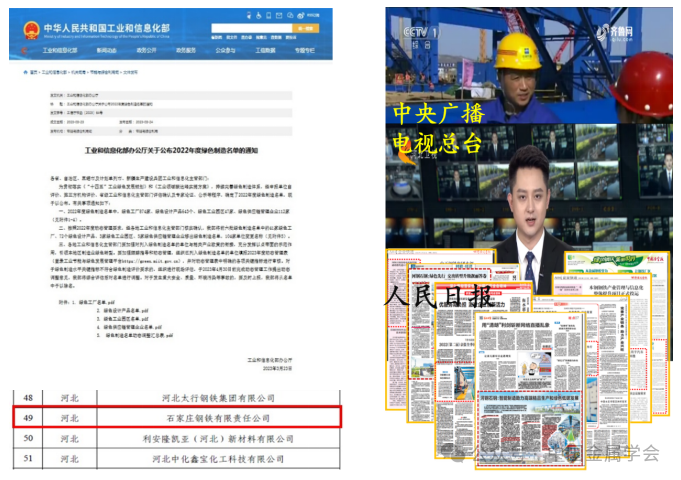
Task: Open the 政务服务 navigation tab
Action: (186, 50)
